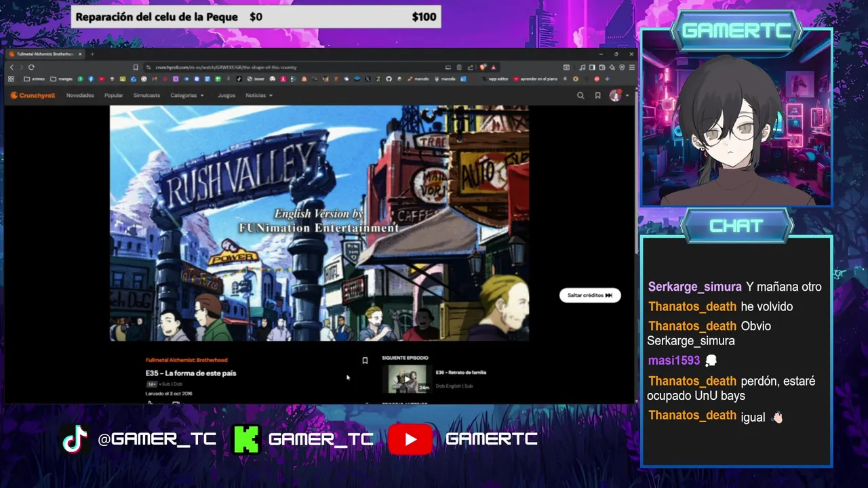
Task: Click the TikTok logo in overlay
Action: coord(75,439)
